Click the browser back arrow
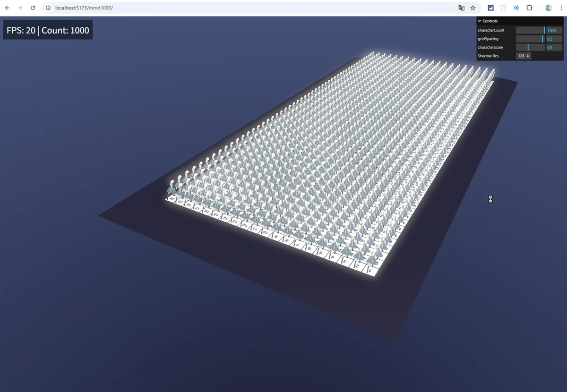Image resolution: width=567 pixels, height=392 pixels. (7, 8)
